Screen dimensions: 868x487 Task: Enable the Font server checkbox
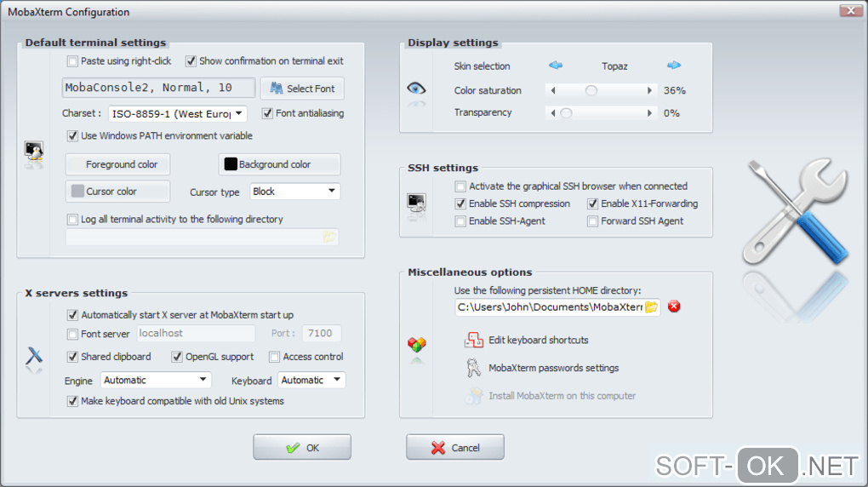click(72, 334)
